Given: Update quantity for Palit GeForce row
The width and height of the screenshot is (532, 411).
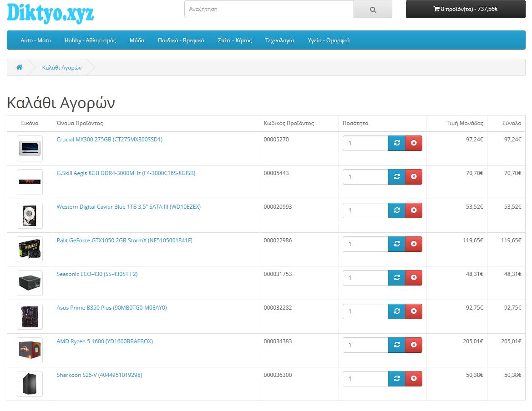Looking at the screenshot, I should click(397, 244).
